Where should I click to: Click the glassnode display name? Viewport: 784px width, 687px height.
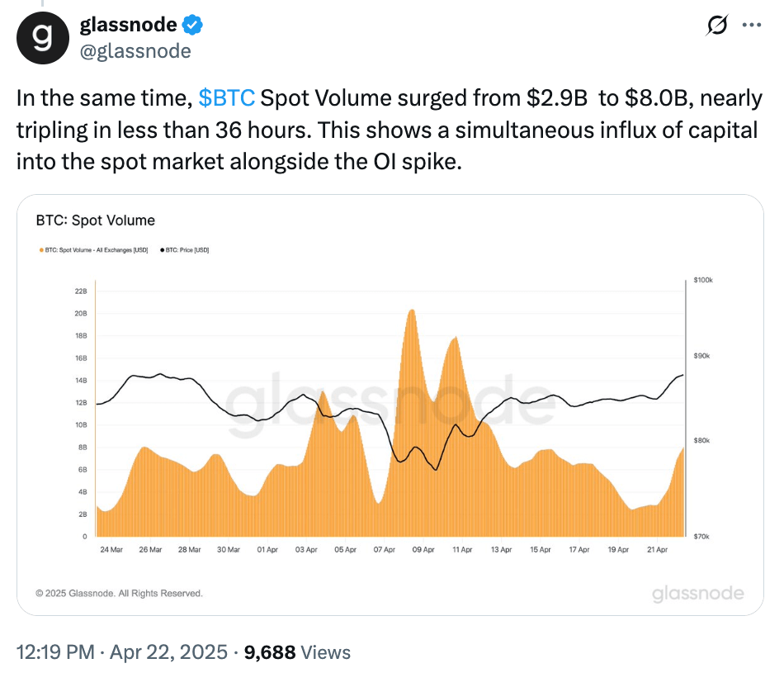[x=130, y=26]
